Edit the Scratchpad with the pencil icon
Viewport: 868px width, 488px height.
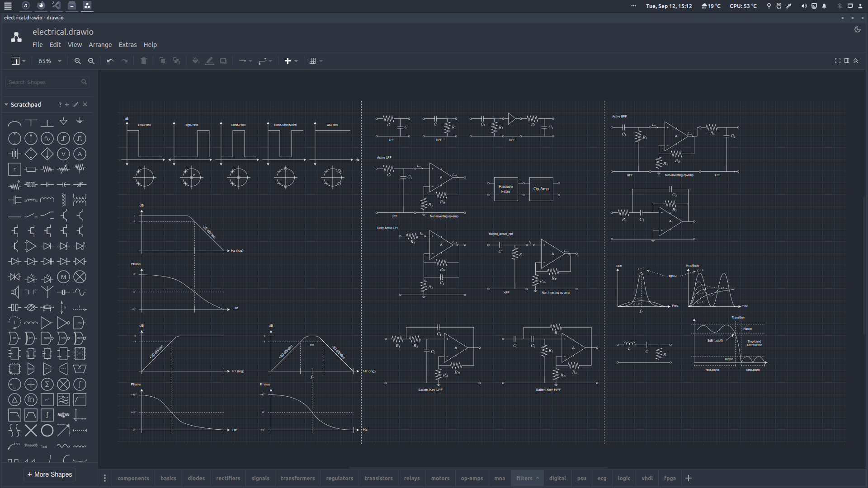pos(76,104)
